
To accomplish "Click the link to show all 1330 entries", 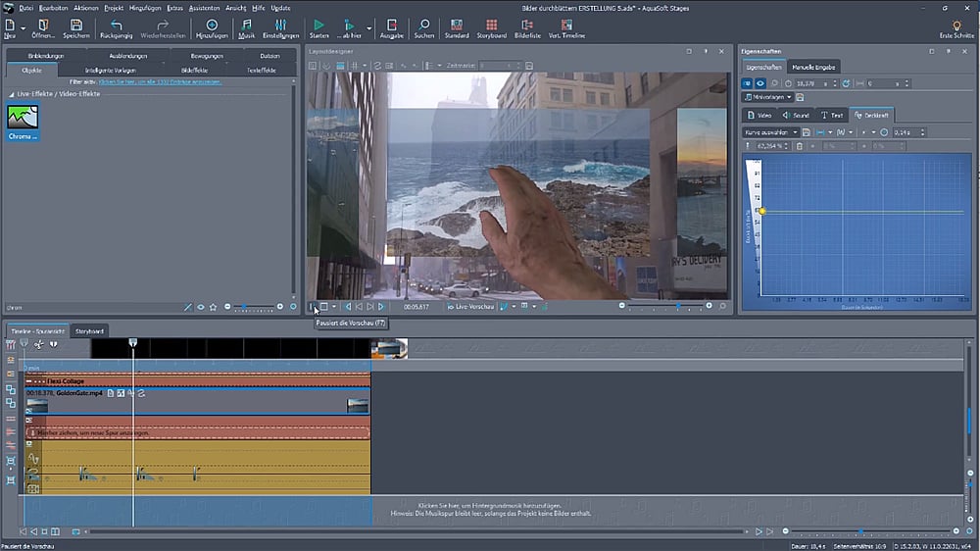I will click(159, 82).
